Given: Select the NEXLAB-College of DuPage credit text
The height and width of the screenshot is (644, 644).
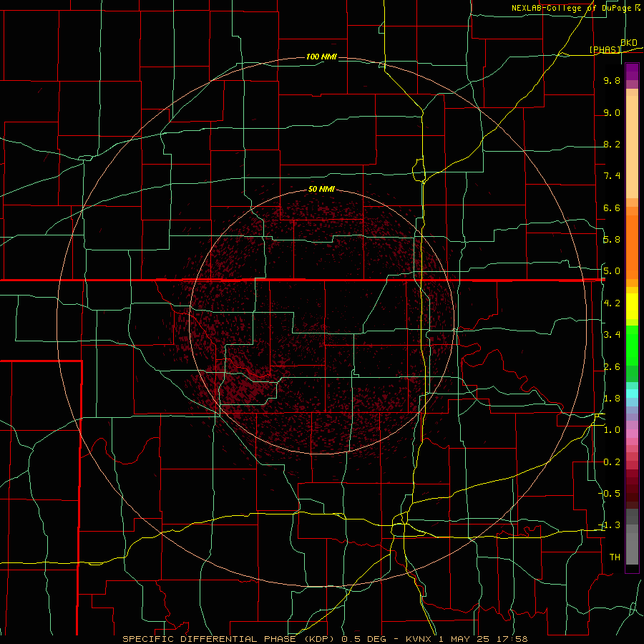Looking at the screenshot, I should (572, 8).
